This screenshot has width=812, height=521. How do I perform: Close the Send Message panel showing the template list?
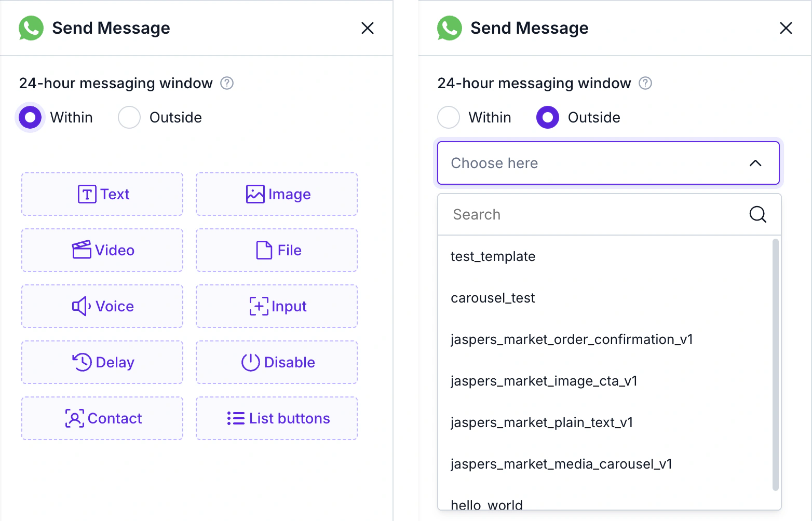click(786, 28)
